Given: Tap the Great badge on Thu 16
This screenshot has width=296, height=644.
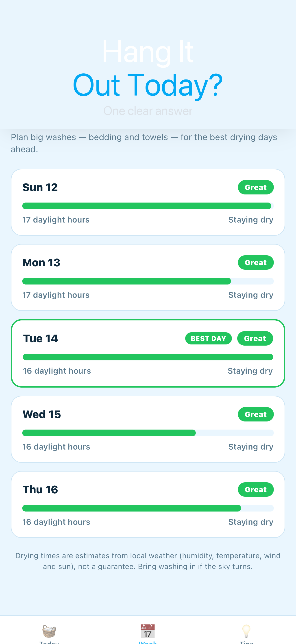Looking at the screenshot, I should pyautogui.click(x=256, y=490).
